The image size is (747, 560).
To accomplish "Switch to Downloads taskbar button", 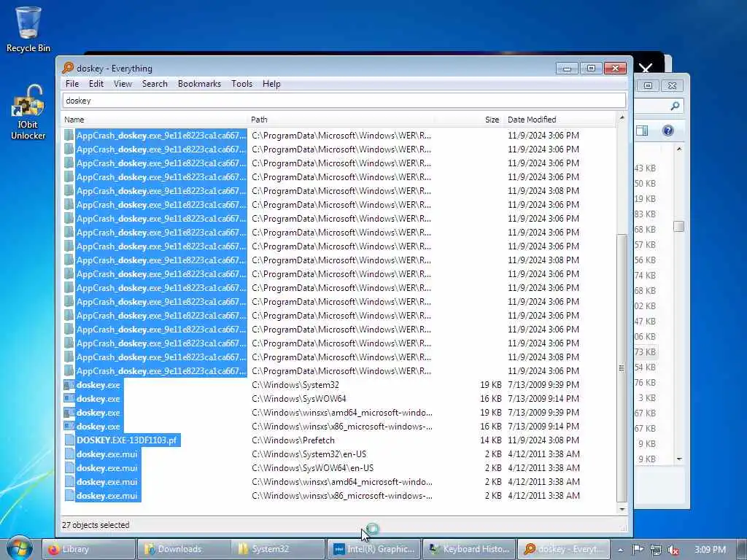I will click(183, 549).
